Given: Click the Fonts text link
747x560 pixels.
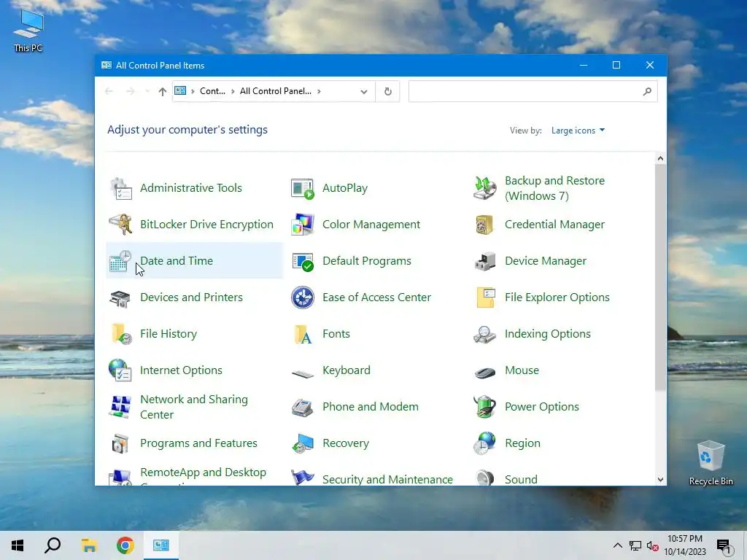Looking at the screenshot, I should click(x=336, y=334).
